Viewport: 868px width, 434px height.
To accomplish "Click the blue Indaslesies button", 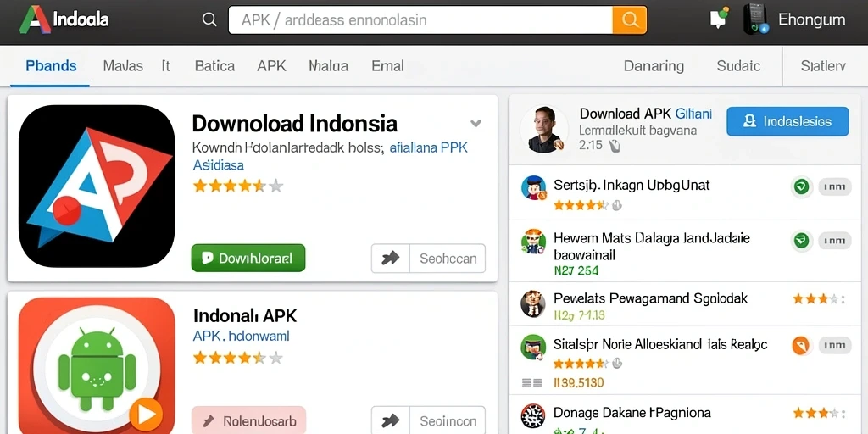I will [787, 121].
